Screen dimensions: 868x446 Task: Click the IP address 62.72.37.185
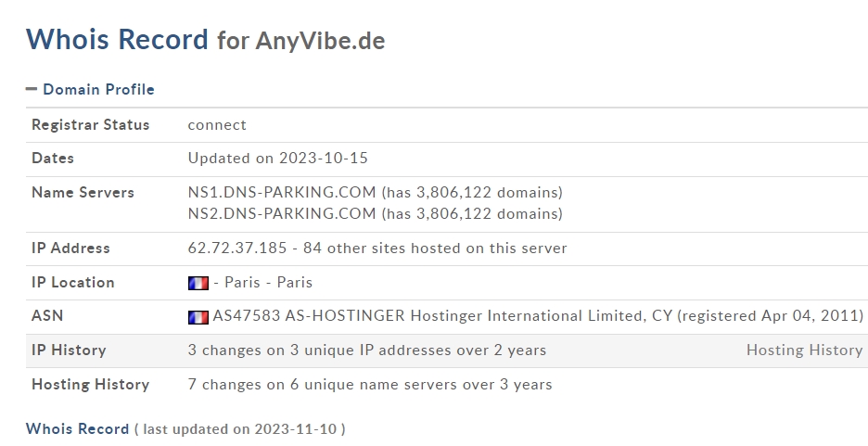click(x=236, y=248)
